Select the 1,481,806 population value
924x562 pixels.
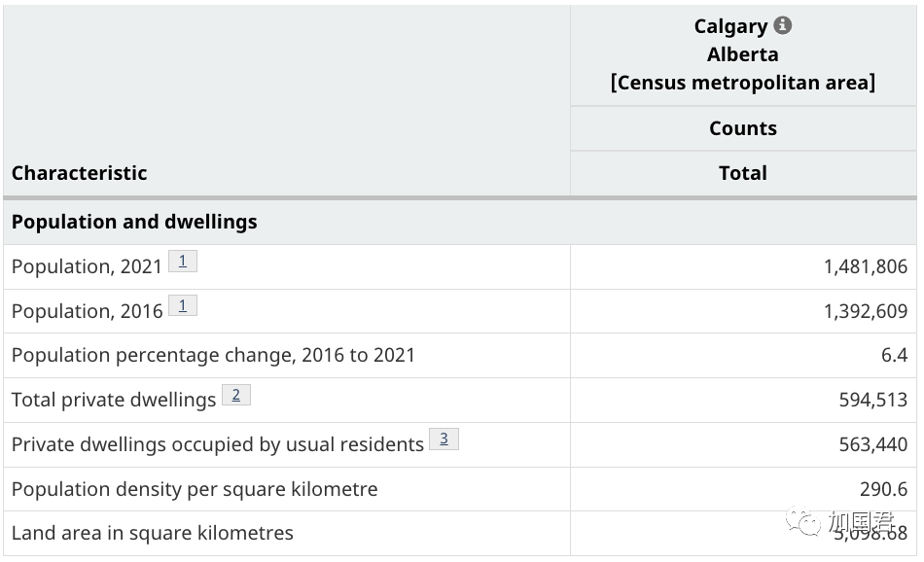coord(865,266)
